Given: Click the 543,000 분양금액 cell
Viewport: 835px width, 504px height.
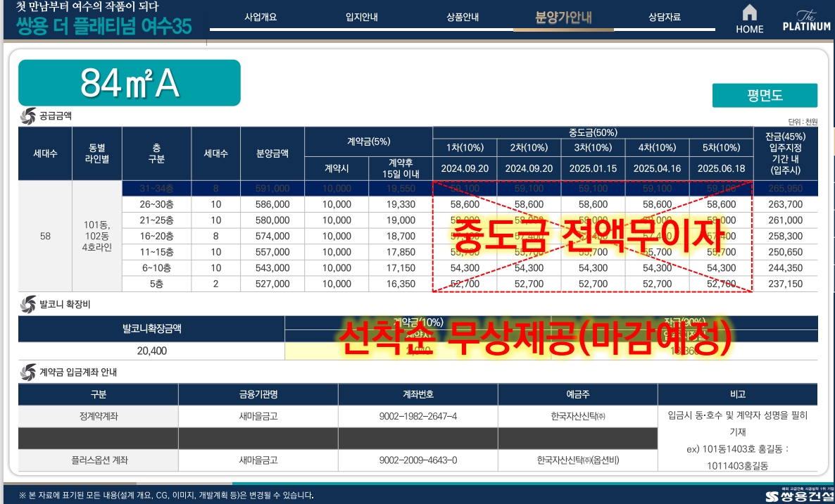Looking at the screenshot, I should 272,268.
